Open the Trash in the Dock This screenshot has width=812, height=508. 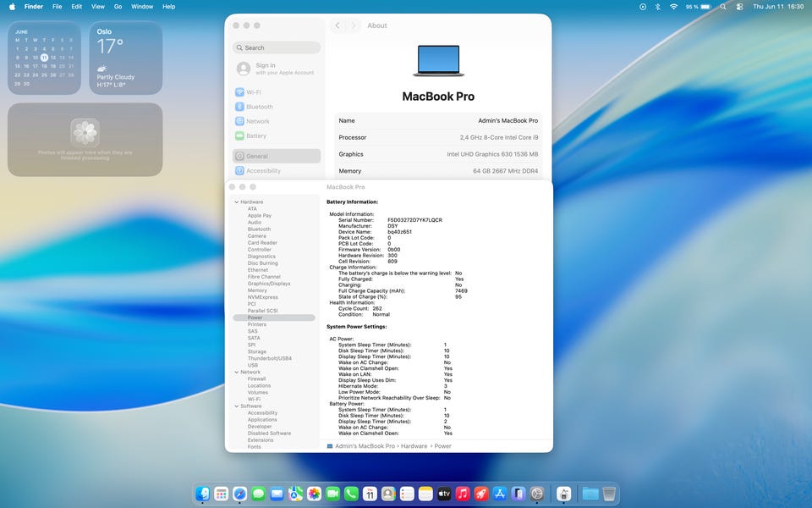tap(610, 494)
